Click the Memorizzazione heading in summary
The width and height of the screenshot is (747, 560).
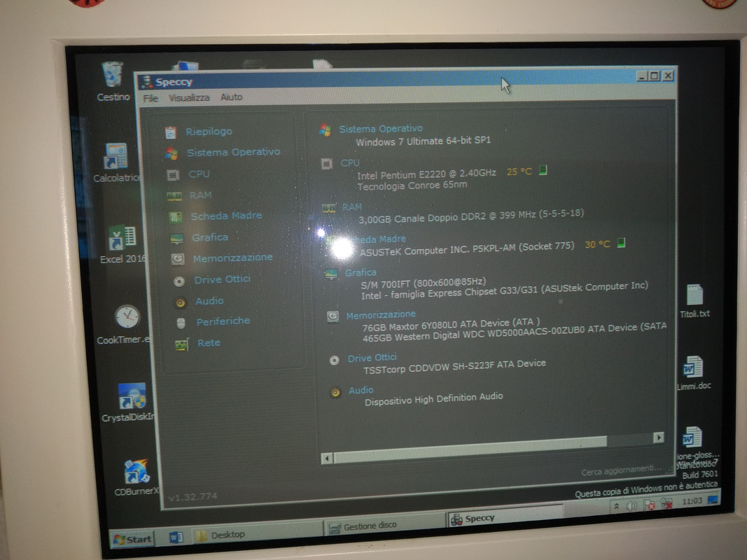[x=381, y=315]
